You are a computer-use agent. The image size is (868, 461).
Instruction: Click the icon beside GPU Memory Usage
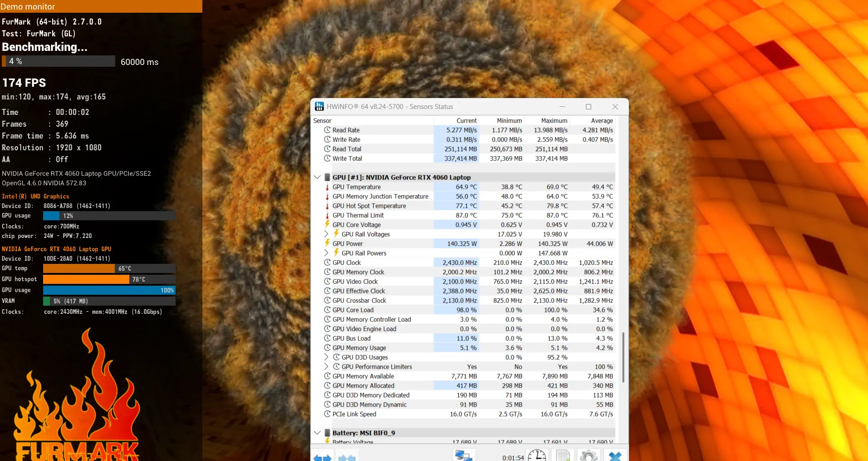(327, 348)
